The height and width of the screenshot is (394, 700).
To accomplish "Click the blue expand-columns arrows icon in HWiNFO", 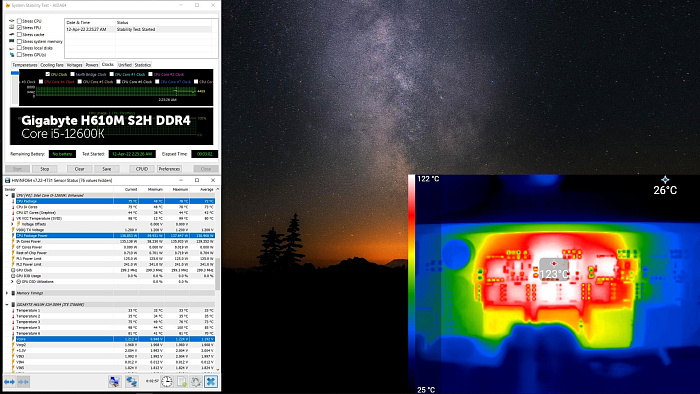I will pyautogui.click(x=9, y=382).
